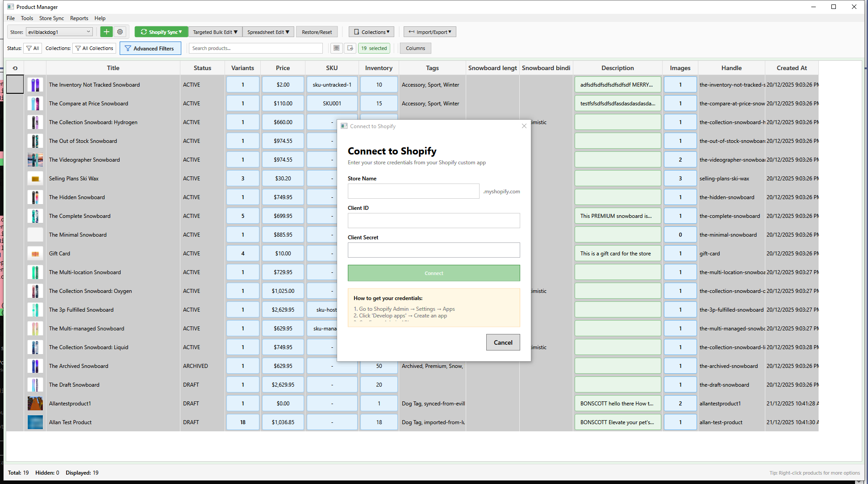Click the export rows icon right of grid view
This screenshot has width=868, height=484.
pos(350,48)
